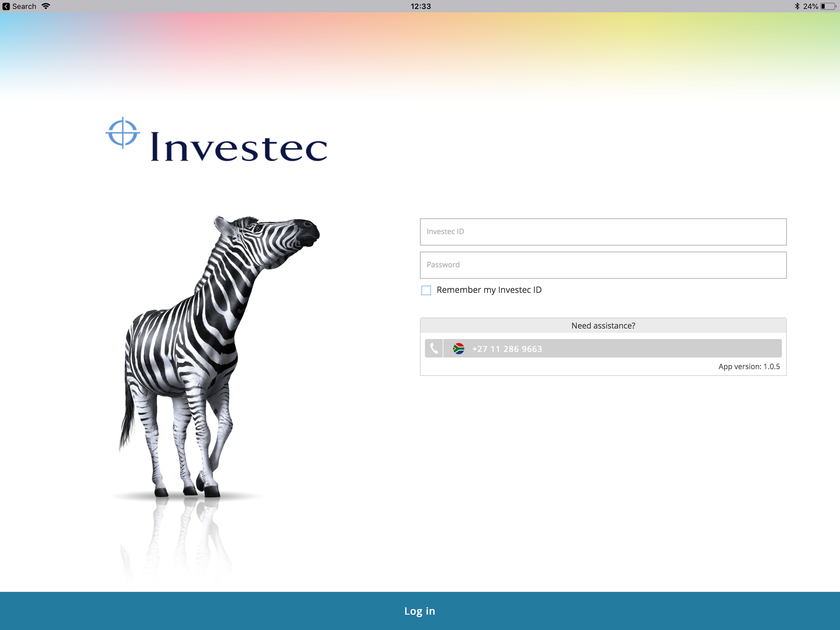840x630 pixels.
Task: Tap the Log in button
Action: click(420, 611)
